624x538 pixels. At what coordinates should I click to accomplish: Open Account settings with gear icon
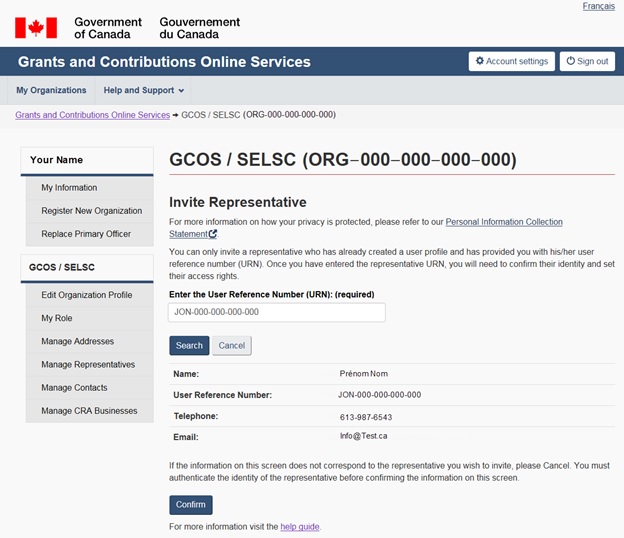pyautogui.click(x=511, y=61)
